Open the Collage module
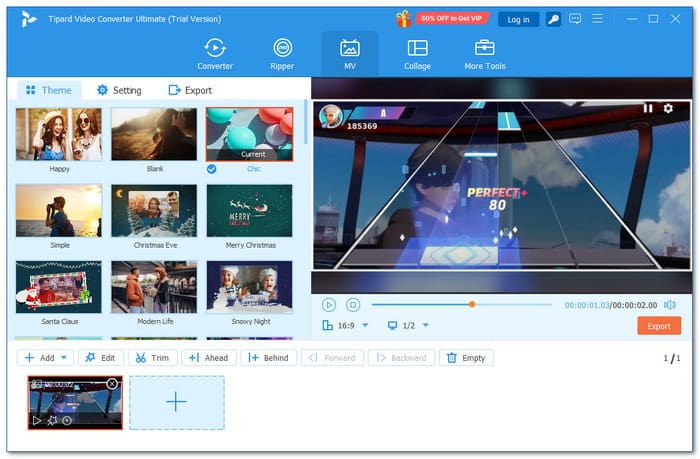 point(417,54)
